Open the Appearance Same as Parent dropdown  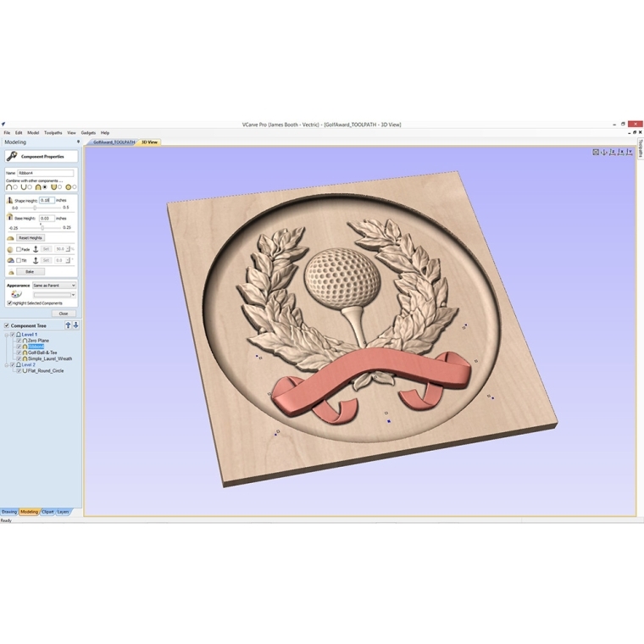pos(54,286)
